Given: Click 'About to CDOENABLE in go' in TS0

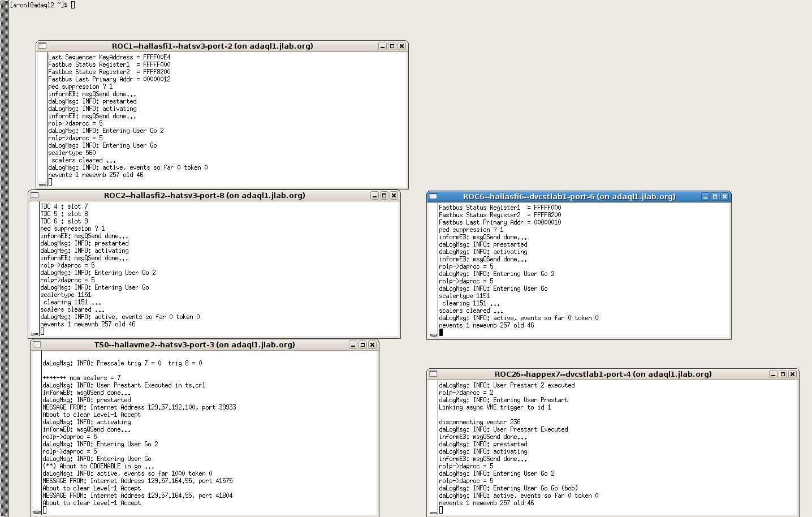Looking at the screenshot, I should click(x=98, y=466).
